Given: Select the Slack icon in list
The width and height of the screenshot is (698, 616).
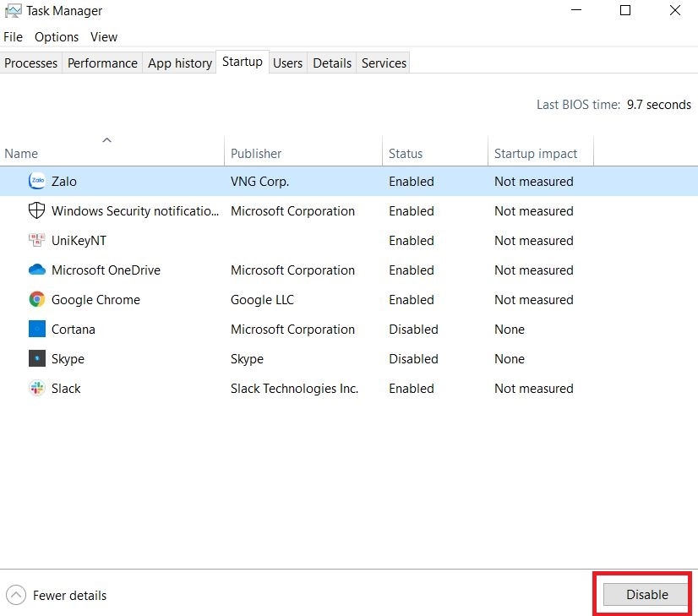Looking at the screenshot, I should coord(37,389).
